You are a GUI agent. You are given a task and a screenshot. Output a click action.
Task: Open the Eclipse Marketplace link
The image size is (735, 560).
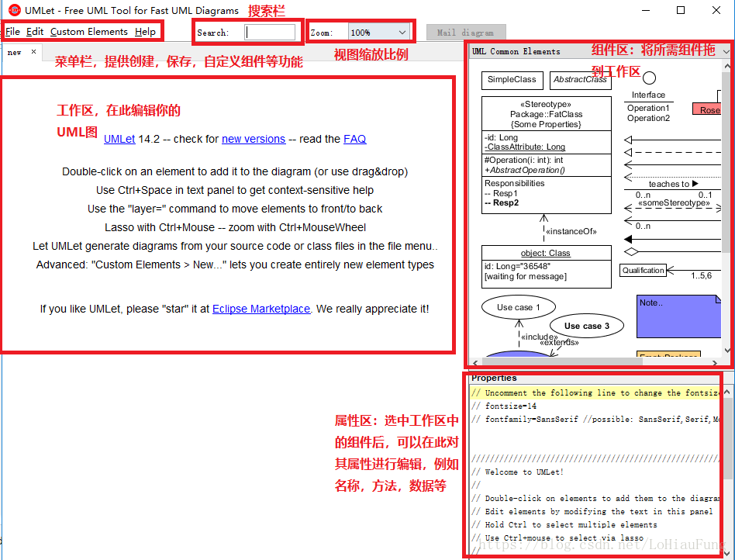(261, 309)
